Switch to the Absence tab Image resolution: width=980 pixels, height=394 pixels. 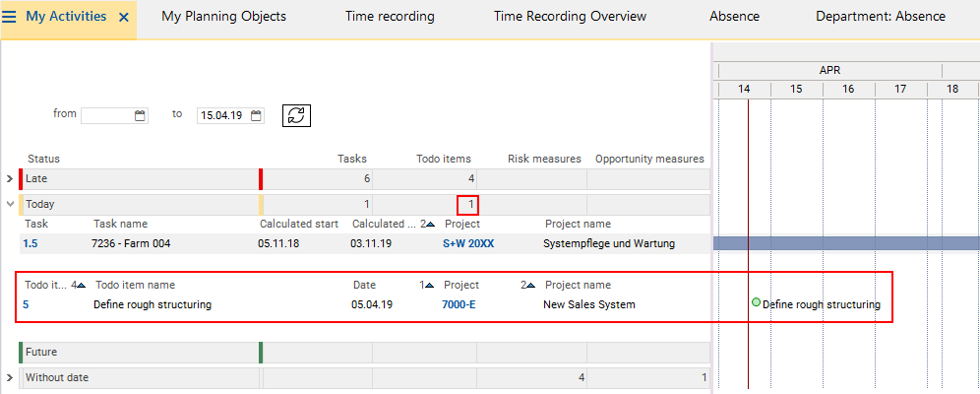[x=734, y=17]
